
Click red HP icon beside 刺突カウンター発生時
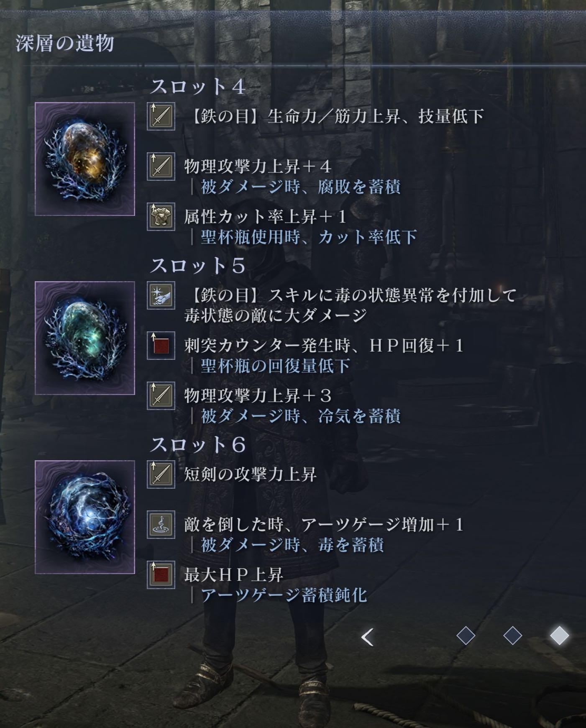point(161,346)
